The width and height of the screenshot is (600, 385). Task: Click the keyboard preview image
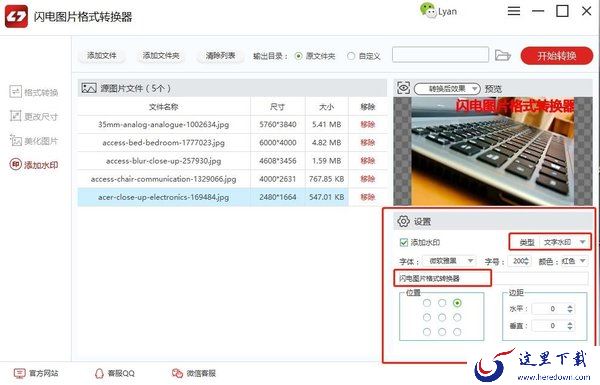click(x=493, y=151)
